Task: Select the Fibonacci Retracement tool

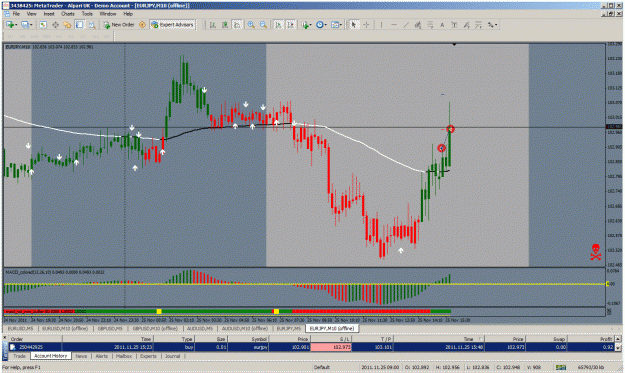Action: click(x=430, y=25)
